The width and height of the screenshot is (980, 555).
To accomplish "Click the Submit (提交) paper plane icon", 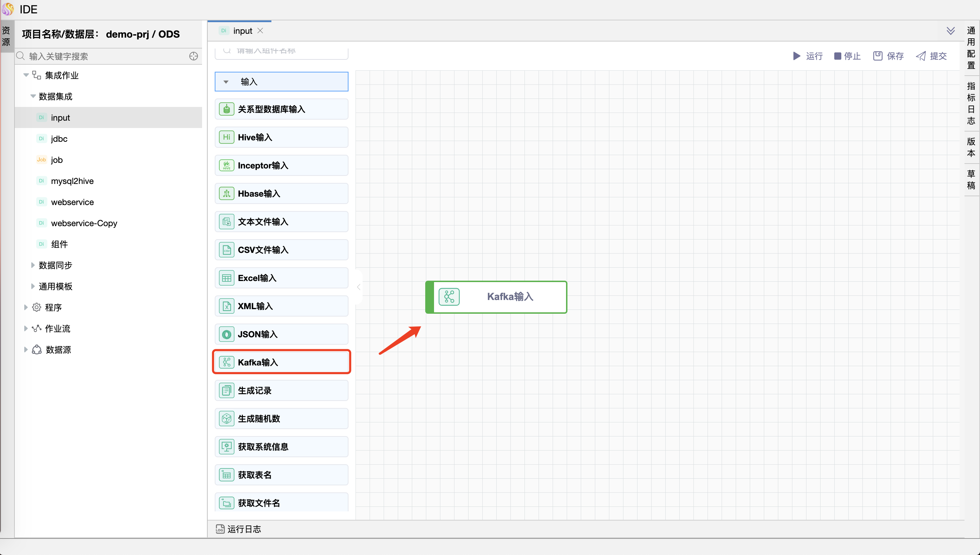I will point(921,56).
